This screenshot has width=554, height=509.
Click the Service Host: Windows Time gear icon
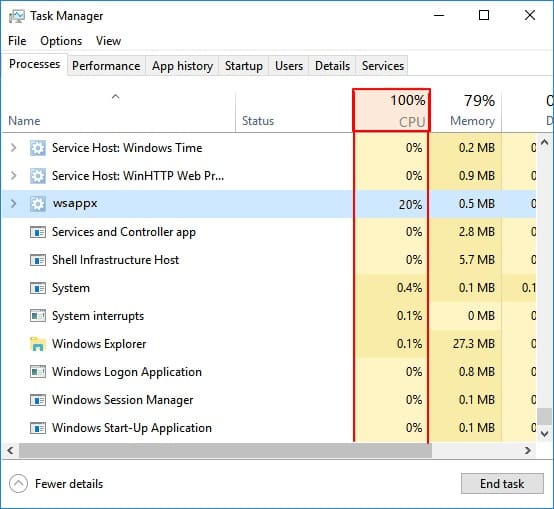coord(37,148)
